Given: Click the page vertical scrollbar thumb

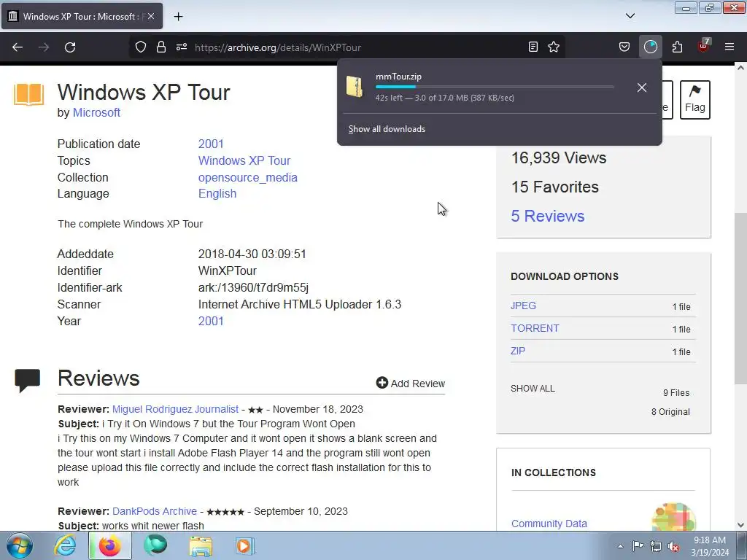Looking at the screenshot, I should click(x=740, y=298).
